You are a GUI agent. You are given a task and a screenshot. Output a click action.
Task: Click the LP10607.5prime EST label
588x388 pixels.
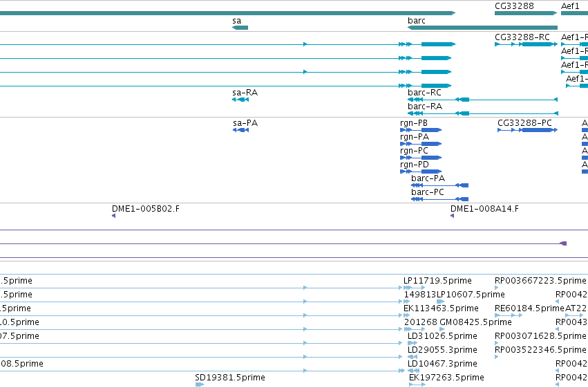[x=471, y=295]
